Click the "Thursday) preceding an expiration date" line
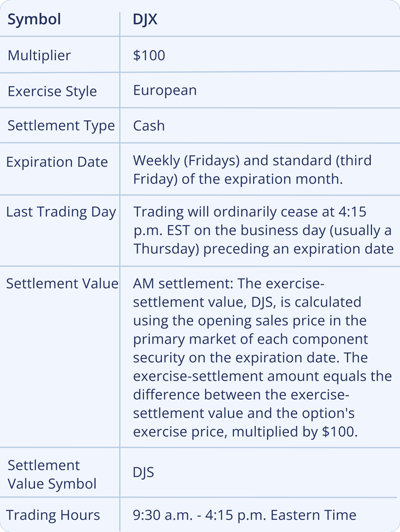400x532 pixels. coord(263,249)
